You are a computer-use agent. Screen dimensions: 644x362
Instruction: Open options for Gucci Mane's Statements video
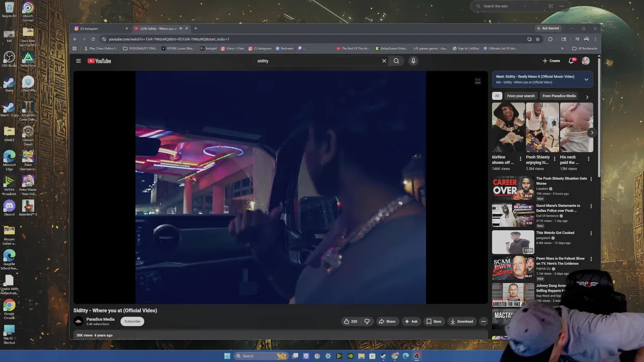(591, 206)
